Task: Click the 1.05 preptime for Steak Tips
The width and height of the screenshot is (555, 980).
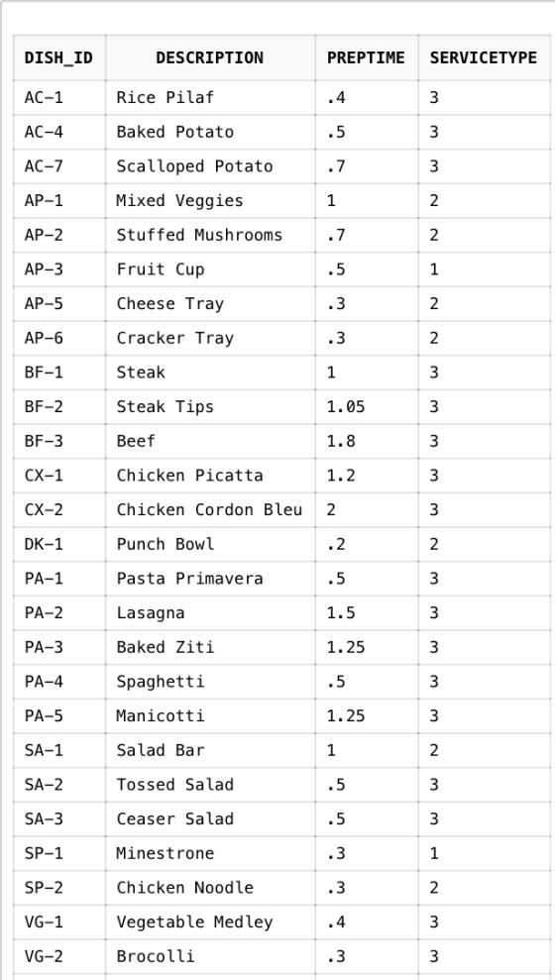Action: point(367,407)
